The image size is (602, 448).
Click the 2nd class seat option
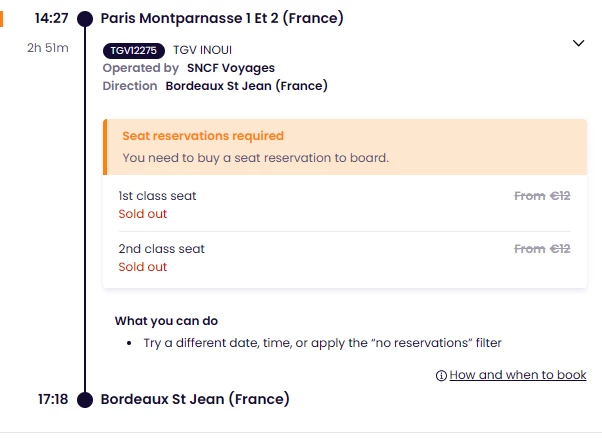point(161,249)
